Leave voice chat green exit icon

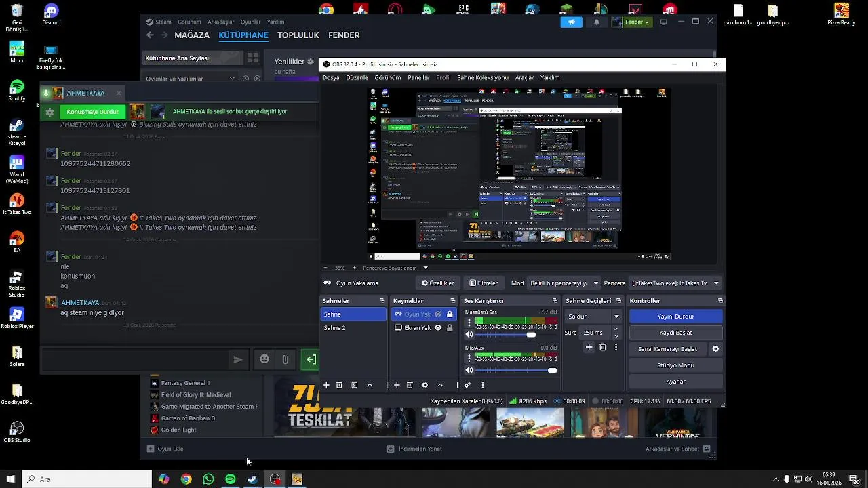pyautogui.click(x=311, y=359)
